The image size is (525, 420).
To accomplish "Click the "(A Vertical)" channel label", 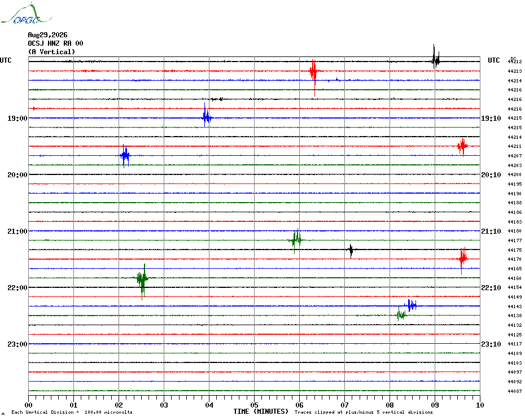I will [x=51, y=52].
